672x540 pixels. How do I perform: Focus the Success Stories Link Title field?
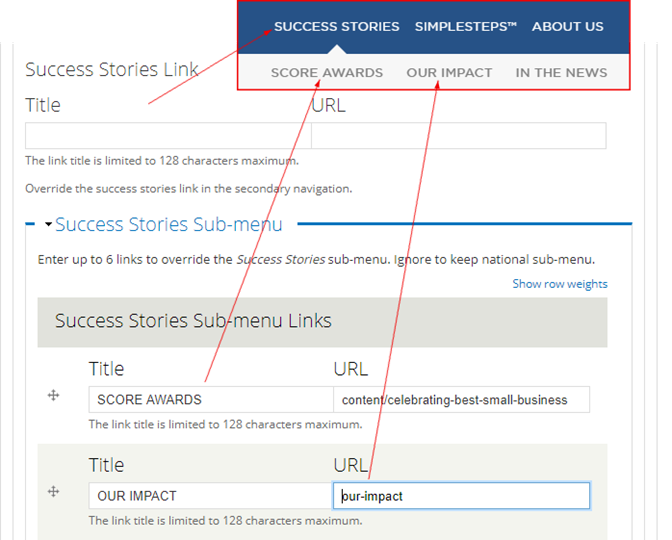pyautogui.click(x=168, y=135)
